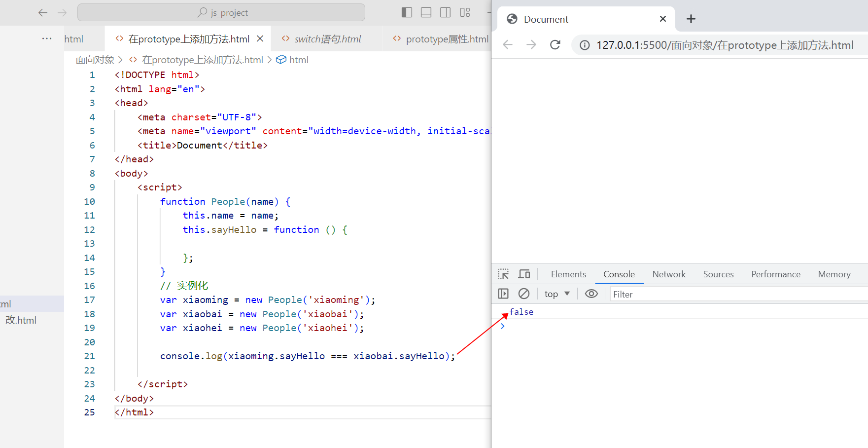
Task: Click the browser forward arrow
Action: (531, 45)
